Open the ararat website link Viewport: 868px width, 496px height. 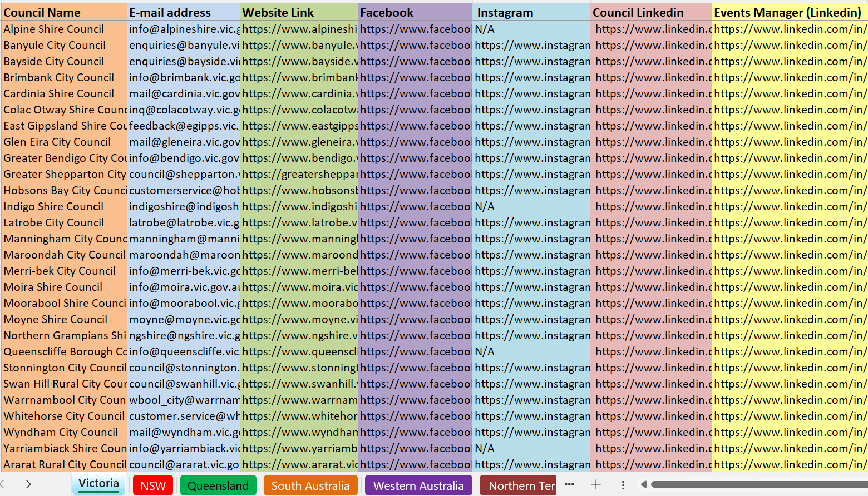(x=299, y=464)
